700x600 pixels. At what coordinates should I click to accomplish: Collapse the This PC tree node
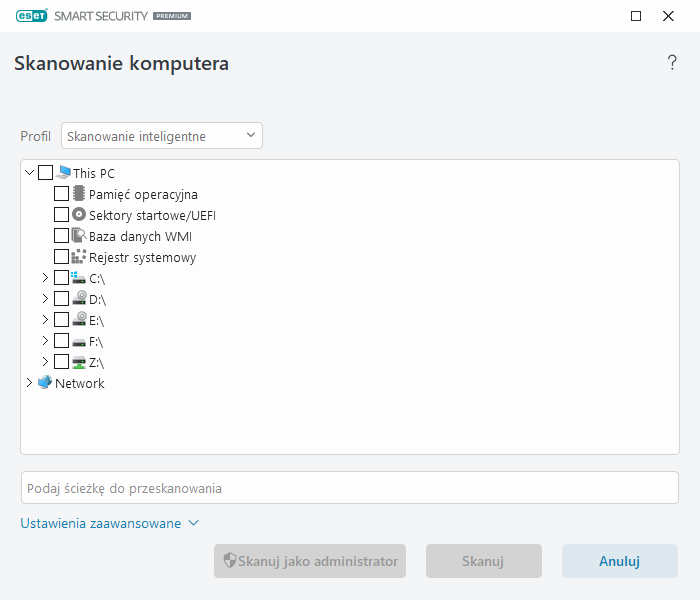tap(29, 172)
